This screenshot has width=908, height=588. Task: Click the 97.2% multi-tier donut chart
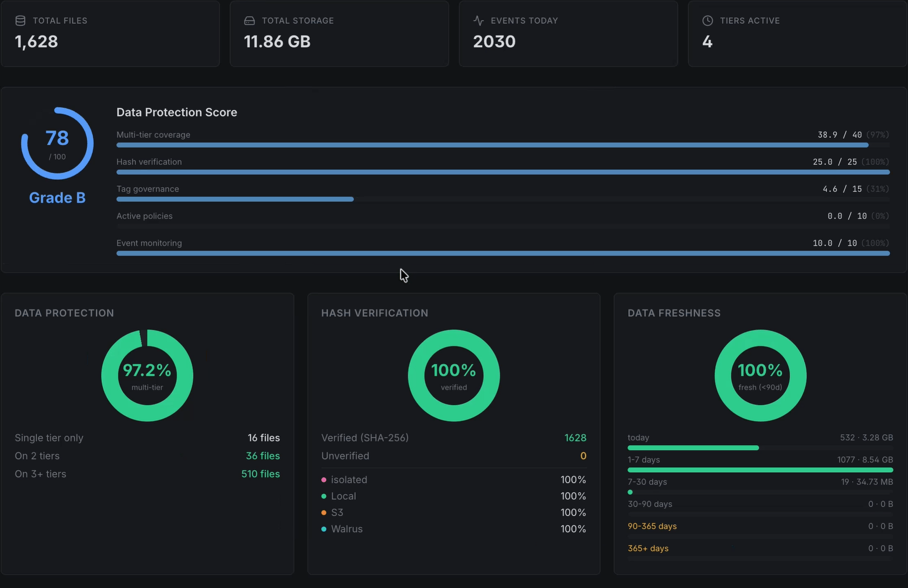pyautogui.click(x=147, y=376)
